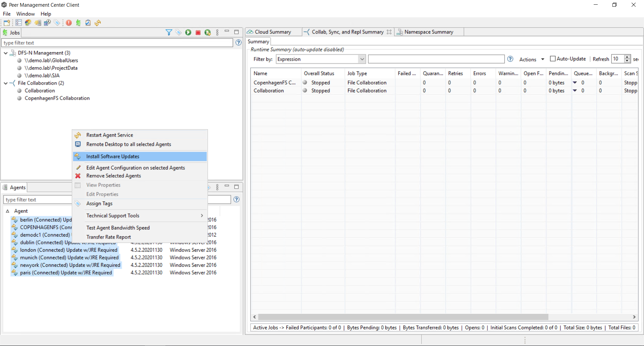Click the Jobs type filter text field
Screen dimensions: 644x346
(117, 43)
